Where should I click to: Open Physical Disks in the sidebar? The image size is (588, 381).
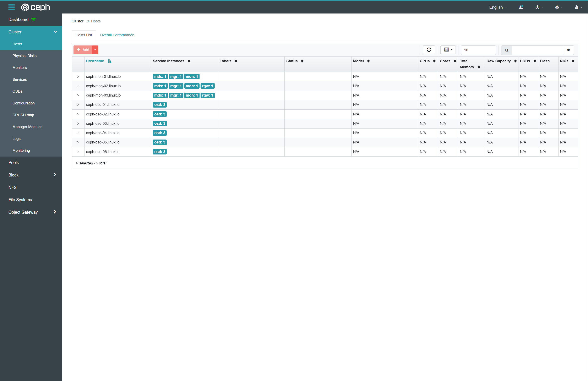click(x=24, y=56)
